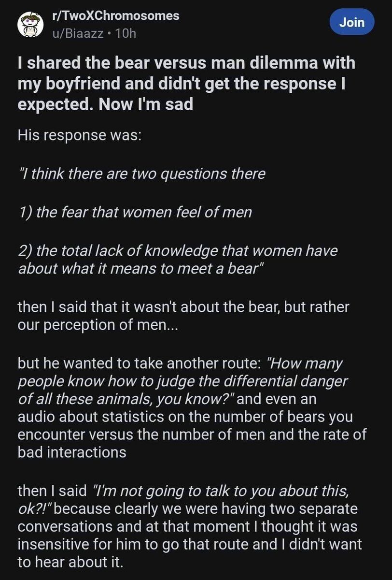
Task: Click the title line "expected. Now I'm sad"
Action: click(105, 104)
